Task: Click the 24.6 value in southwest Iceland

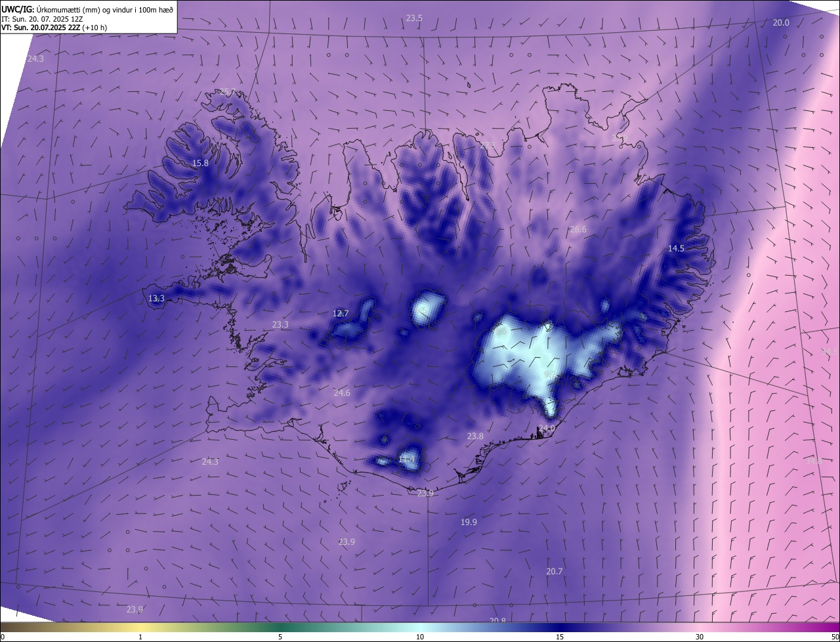Action: (342, 393)
